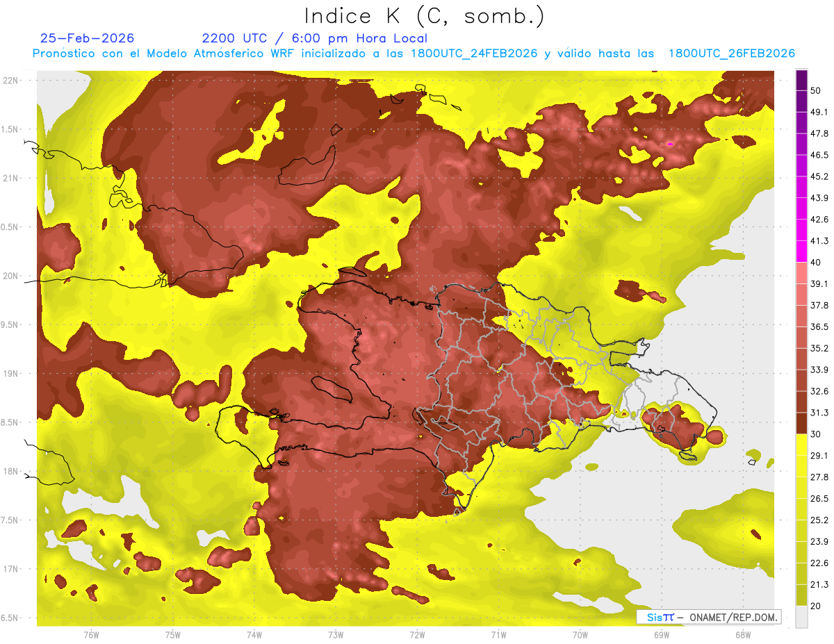This screenshot has width=834, height=644.
Task: Click the '21.3' color scale value
Action: tap(819, 585)
